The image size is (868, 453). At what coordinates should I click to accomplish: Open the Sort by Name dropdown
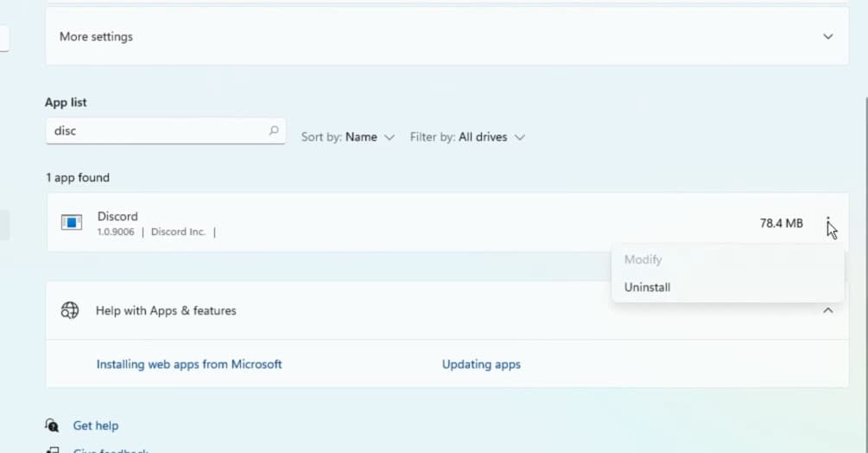[x=348, y=137]
